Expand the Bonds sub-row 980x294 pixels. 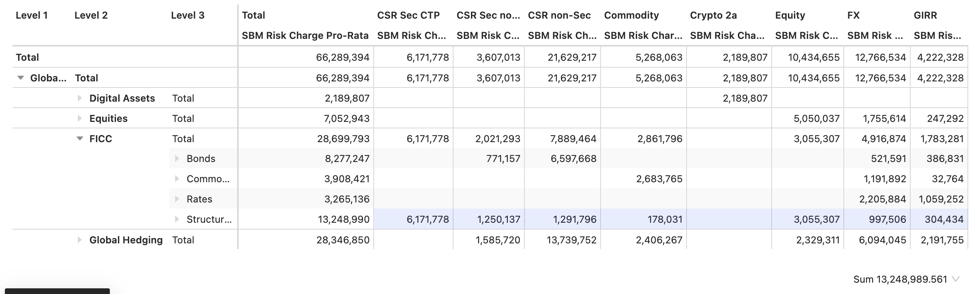tap(177, 158)
